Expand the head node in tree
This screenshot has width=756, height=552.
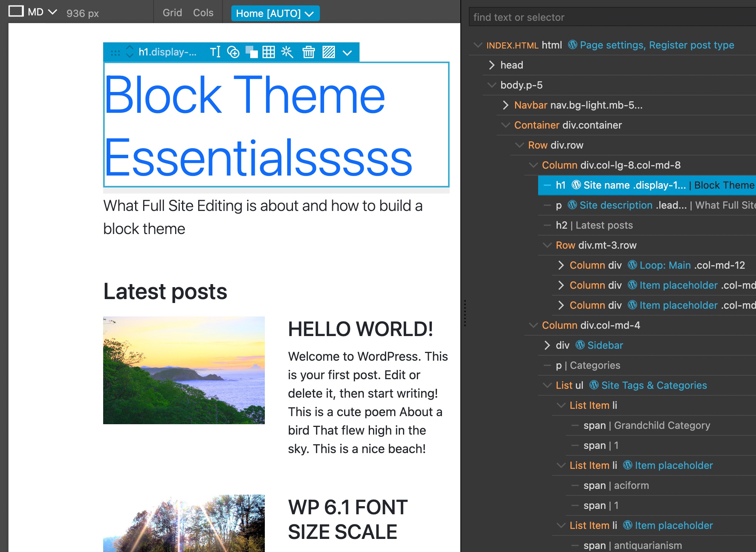(x=492, y=65)
